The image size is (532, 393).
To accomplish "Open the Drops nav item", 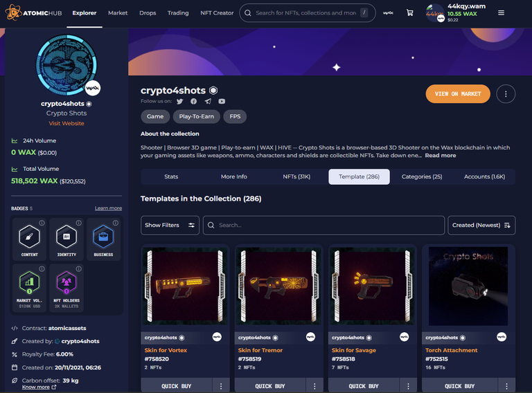I will (148, 13).
